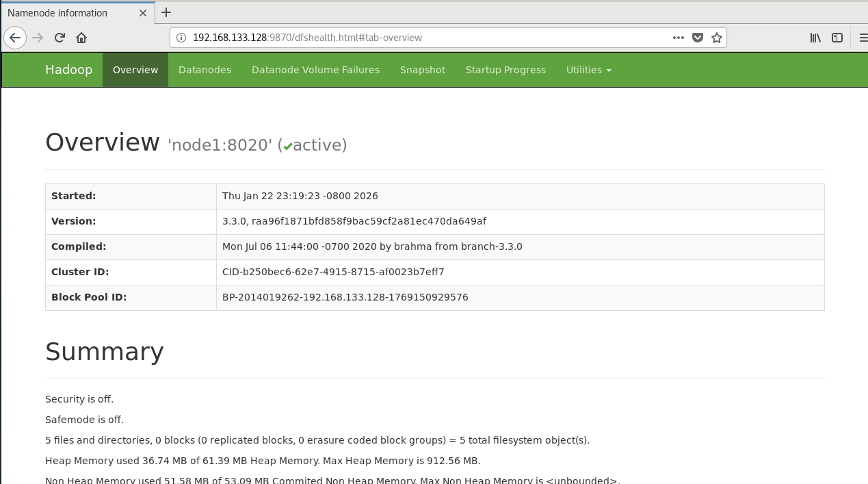Select the Overview navigation item
Image resolution: width=868 pixels, height=484 pixels.
pyautogui.click(x=135, y=70)
